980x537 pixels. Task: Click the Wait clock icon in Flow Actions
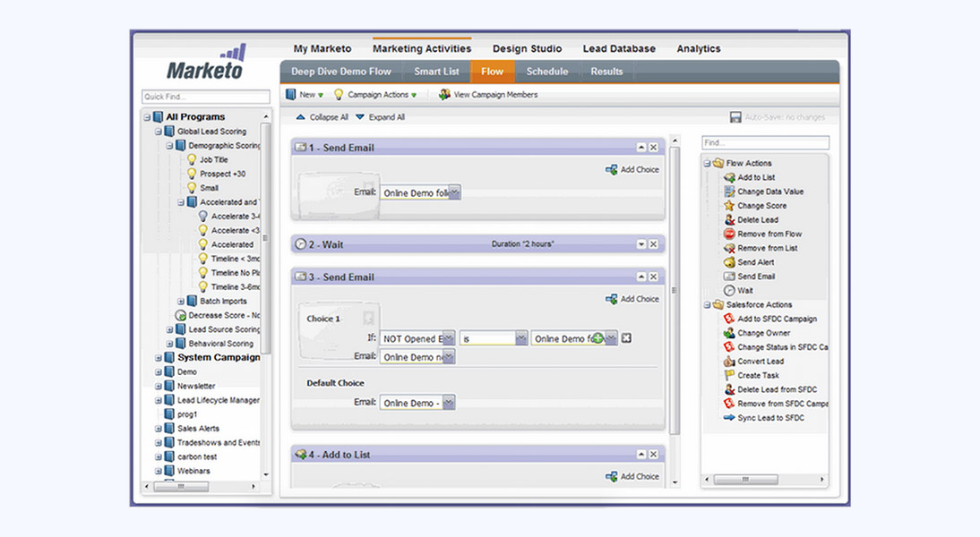click(729, 290)
